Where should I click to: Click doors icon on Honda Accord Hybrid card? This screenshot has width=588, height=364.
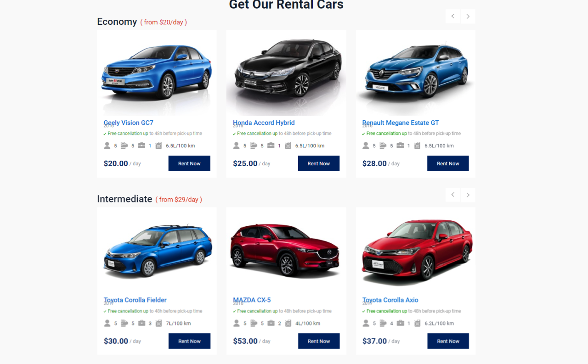tap(254, 146)
